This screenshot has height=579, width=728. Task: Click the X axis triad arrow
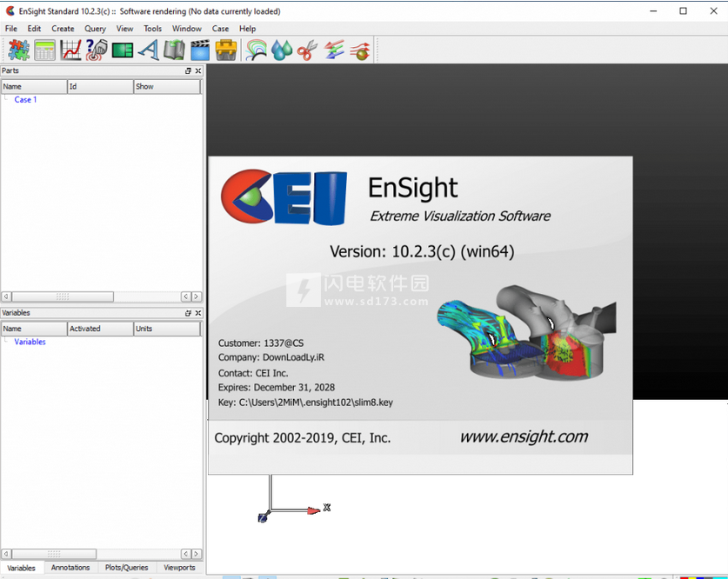pos(314,510)
